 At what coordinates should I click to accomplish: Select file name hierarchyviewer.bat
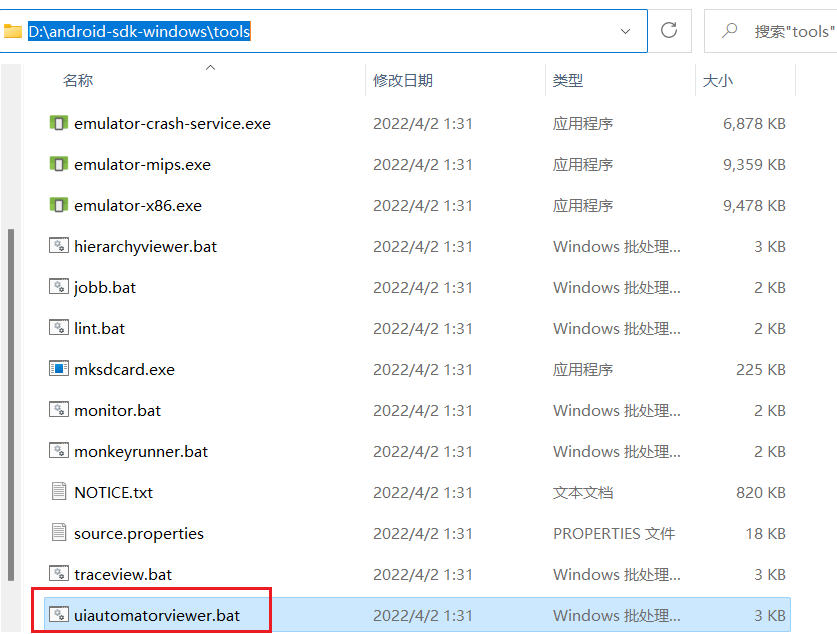point(145,246)
